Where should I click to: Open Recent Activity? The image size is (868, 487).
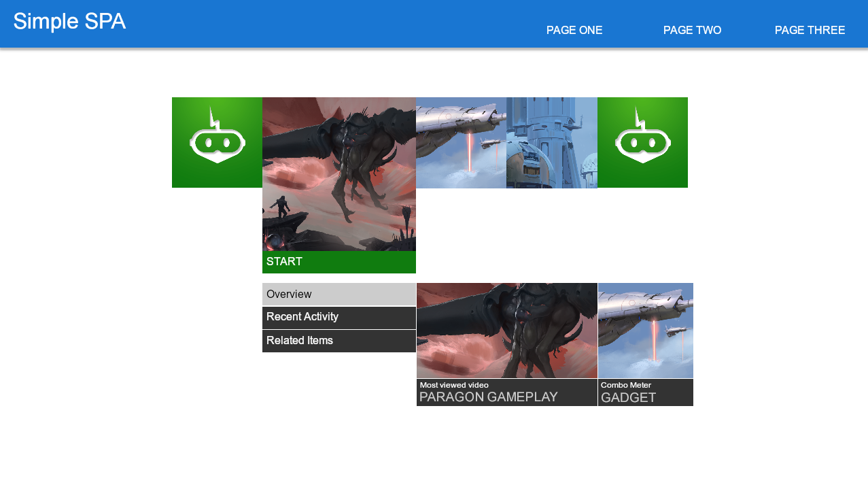click(339, 318)
